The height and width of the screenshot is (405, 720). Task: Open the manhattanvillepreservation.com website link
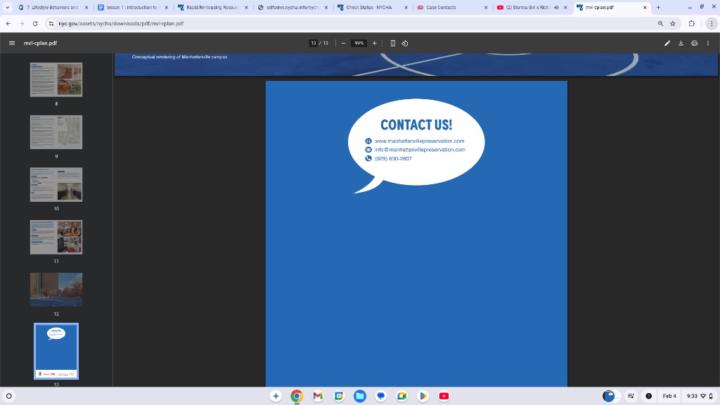[419, 141]
